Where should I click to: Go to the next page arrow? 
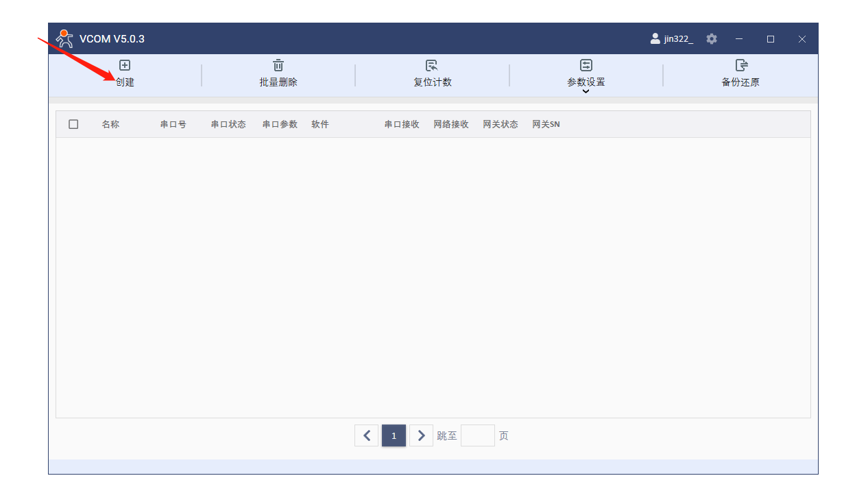point(421,435)
